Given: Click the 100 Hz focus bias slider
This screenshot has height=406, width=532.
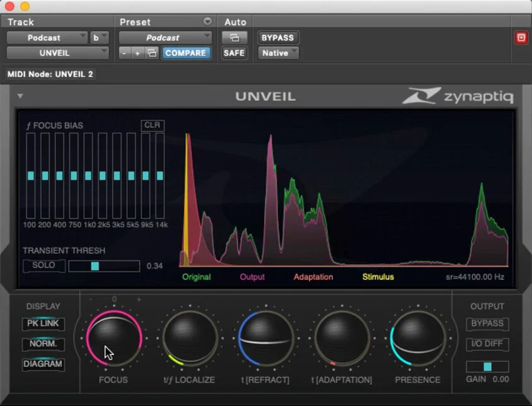Looking at the screenshot, I should coord(30,175).
